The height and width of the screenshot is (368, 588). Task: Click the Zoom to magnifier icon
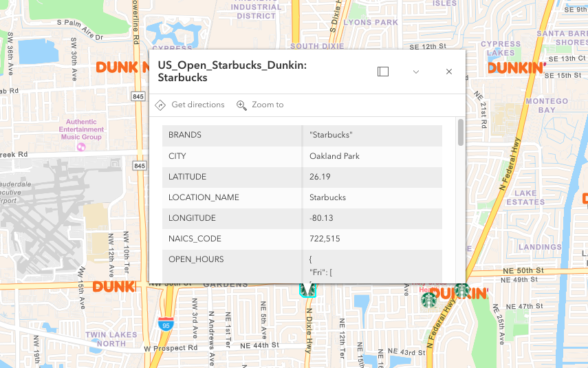241,105
